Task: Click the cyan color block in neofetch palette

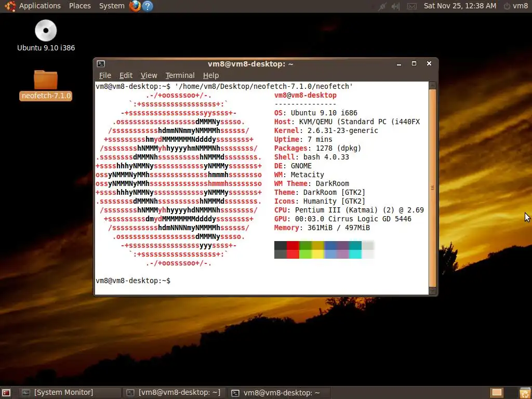Action: point(355,250)
